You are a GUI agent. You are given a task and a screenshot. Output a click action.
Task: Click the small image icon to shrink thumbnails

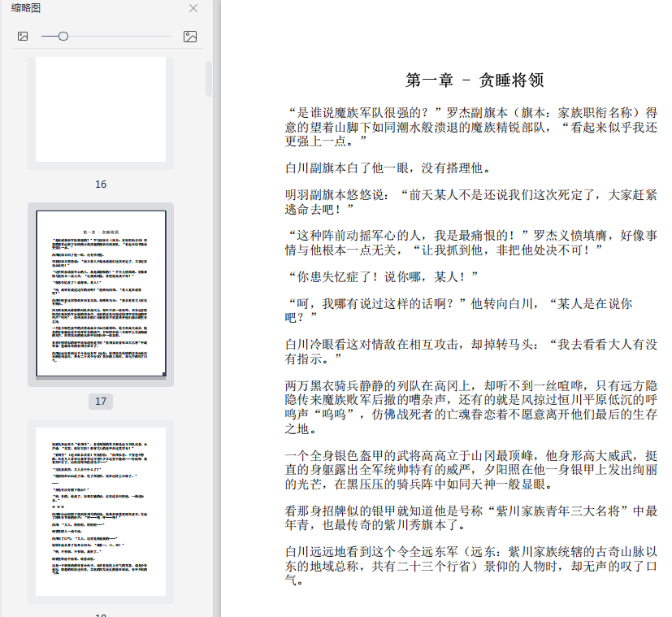(23, 37)
